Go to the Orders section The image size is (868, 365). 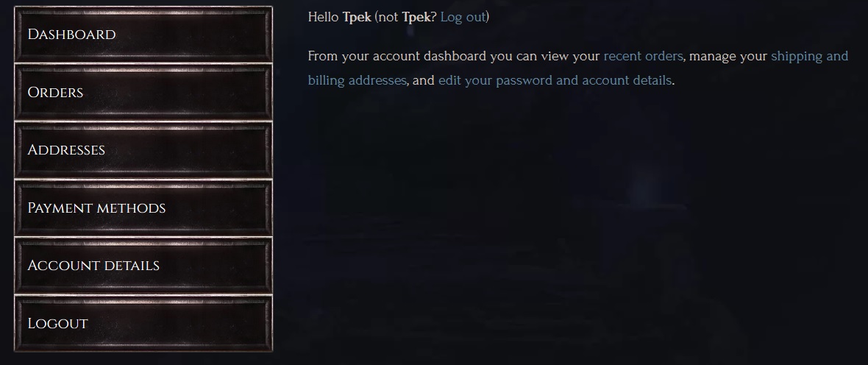pyautogui.click(x=143, y=93)
